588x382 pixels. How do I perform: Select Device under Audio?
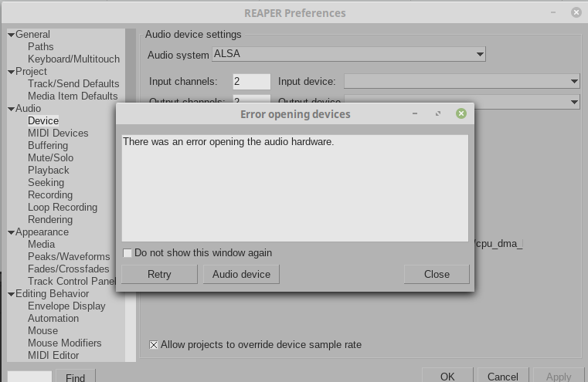coord(43,121)
